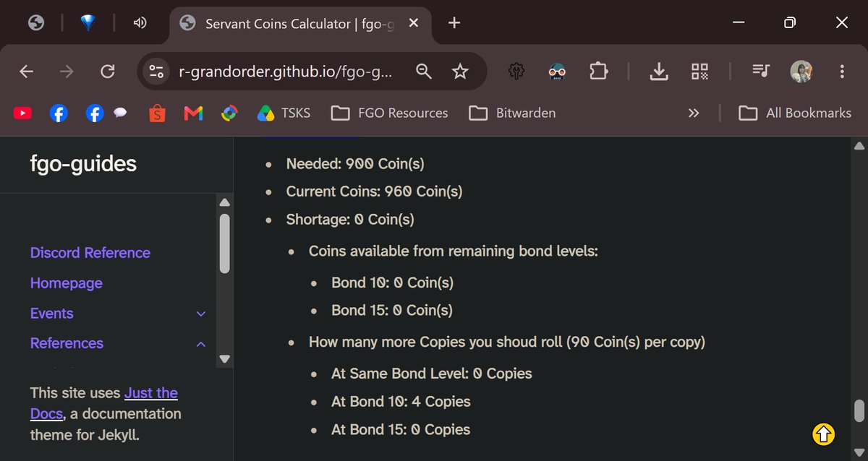The width and height of the screenshot is (868, 461).
Task: Click the browser forward arrow
Action: pyautogui.click(x=67, y=71)
